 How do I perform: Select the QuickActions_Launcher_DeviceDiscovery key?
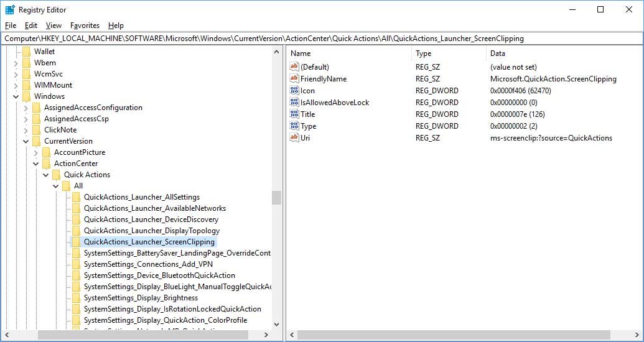pos(151,220)
